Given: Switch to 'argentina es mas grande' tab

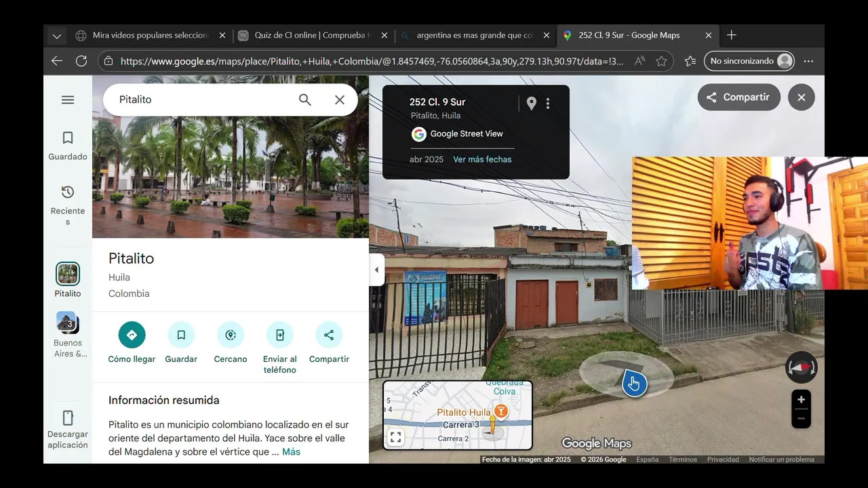Looking at the screenshot, I should coord(475,35).
